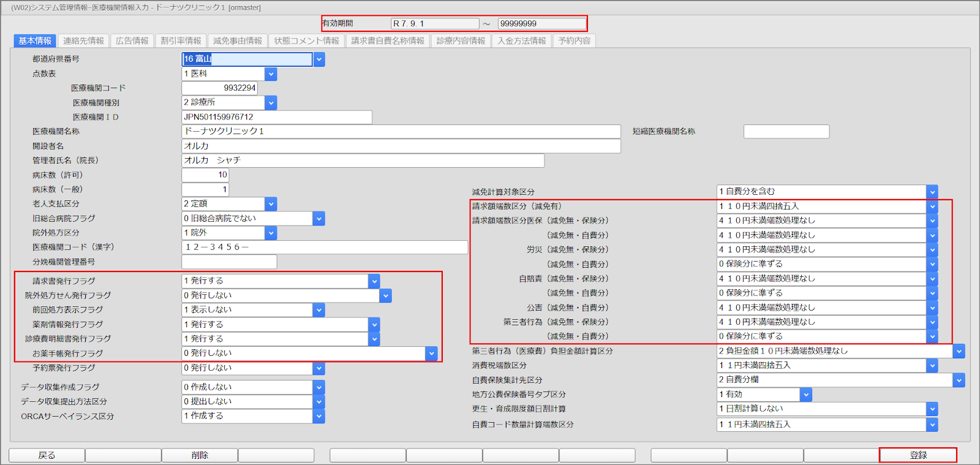Open the 予約票発行フラグ dropdown

tap(319, 368)
